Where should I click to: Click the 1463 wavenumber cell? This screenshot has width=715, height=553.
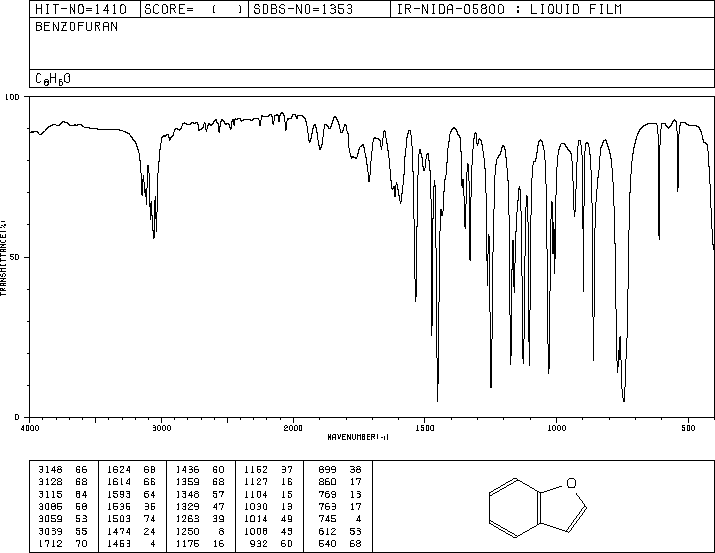pos(119,543)
